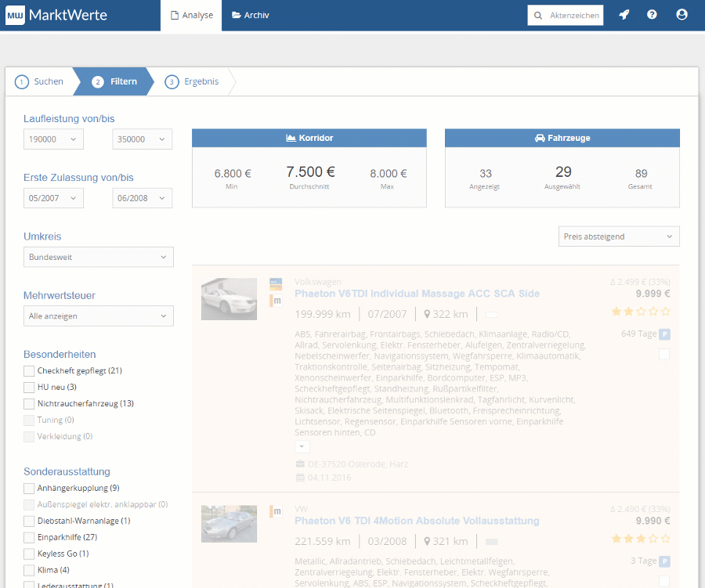705x588 pixels.
Task: Open the Umkreis Bundesweit dropdown
Action: (99, 257)
